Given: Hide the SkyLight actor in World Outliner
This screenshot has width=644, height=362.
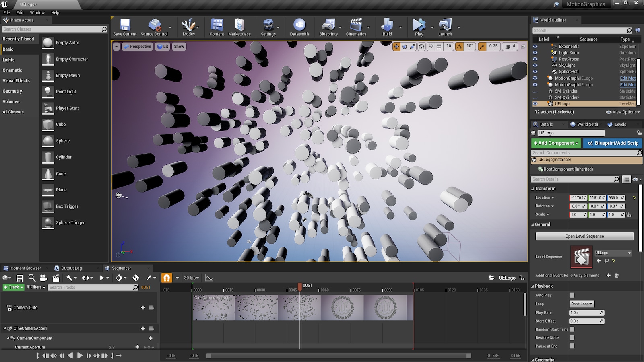Looking at the screenshot, I should tap(535, 65).
